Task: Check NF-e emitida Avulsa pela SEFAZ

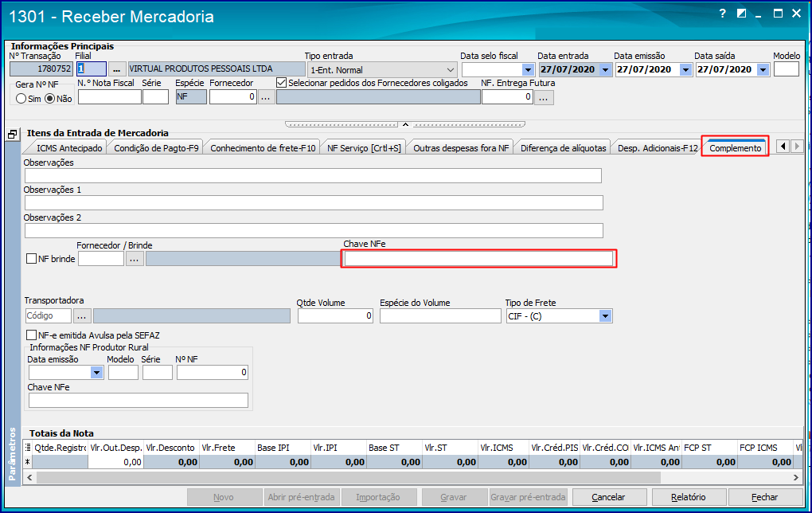Action: [32, 335]
